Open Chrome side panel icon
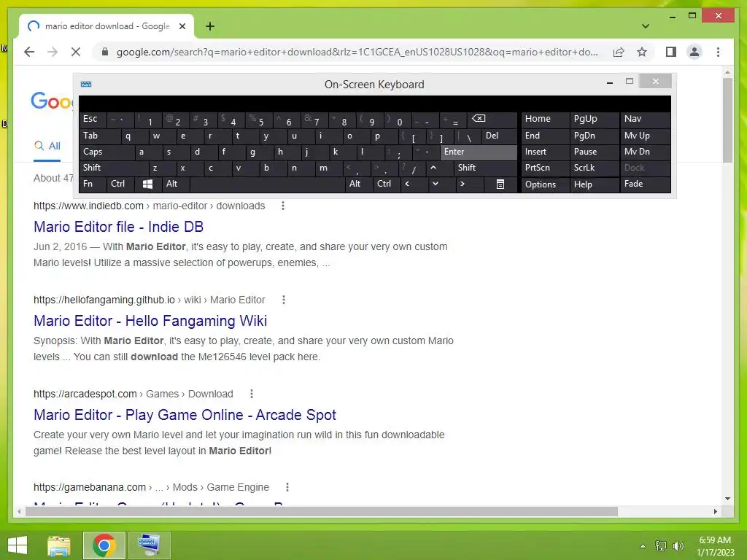Viewport: 747px width, 560px height. tap(671, 52)
